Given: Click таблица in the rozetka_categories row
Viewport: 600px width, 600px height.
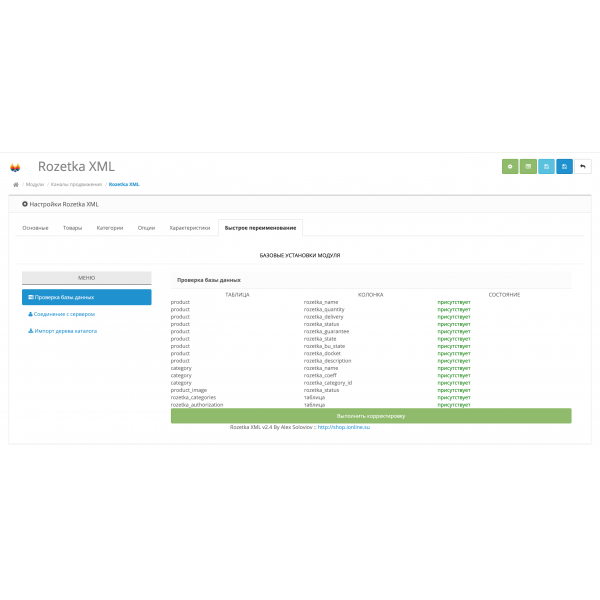Looking at the screenshot, I should tap(314, 397).
